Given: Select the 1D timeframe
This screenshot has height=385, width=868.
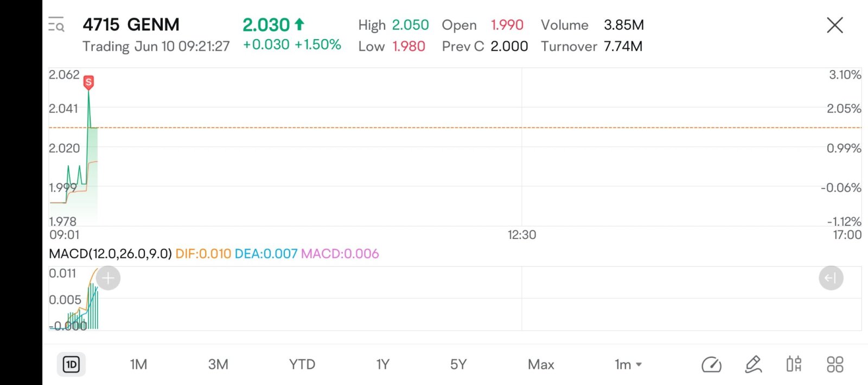Looking at the screenshot, I should pos(71,364).
